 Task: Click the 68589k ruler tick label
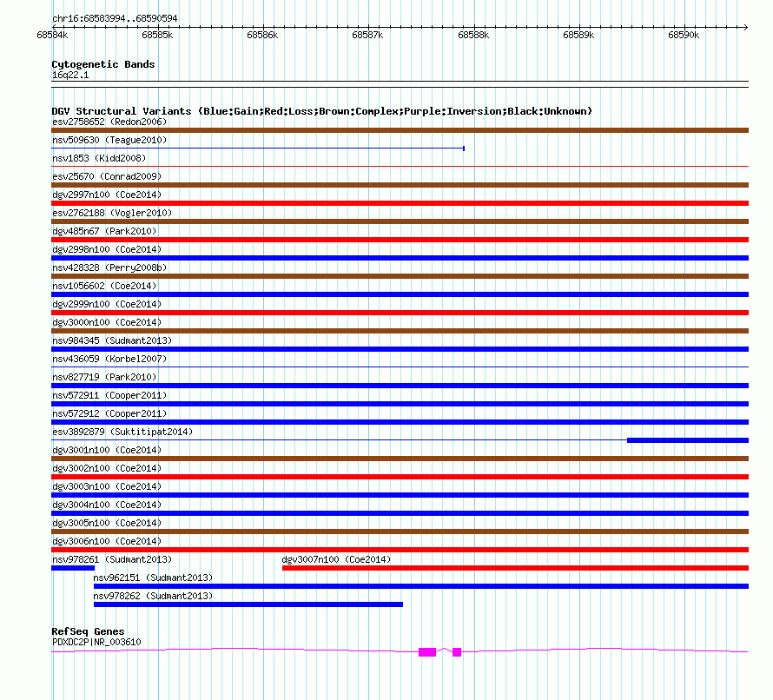[x=578, y=35]
